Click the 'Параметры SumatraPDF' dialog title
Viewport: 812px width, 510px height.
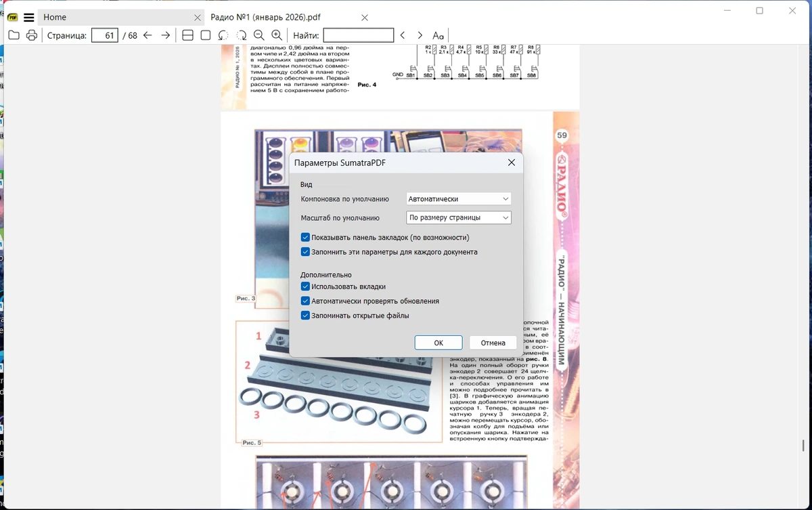[340, 163]
